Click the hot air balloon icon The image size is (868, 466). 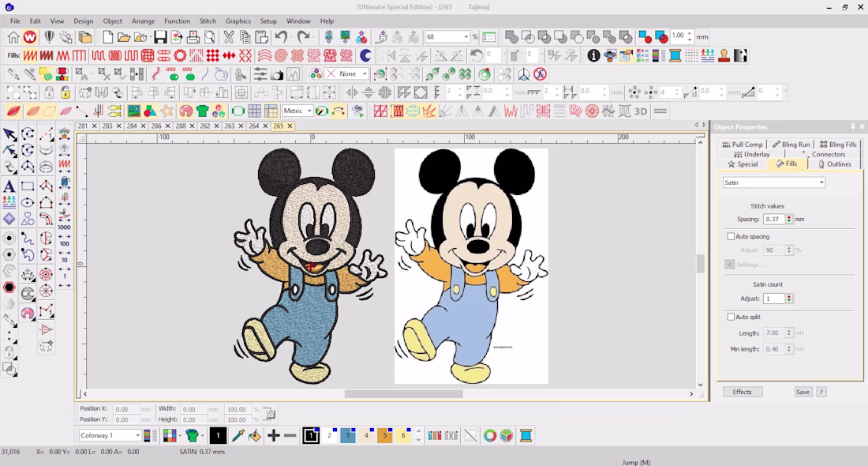49,37
